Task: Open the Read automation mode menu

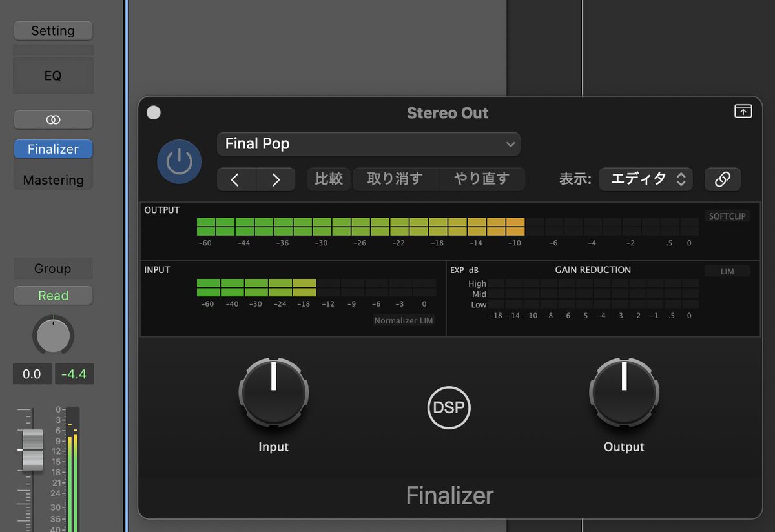Action: click(x=53, y=296)
